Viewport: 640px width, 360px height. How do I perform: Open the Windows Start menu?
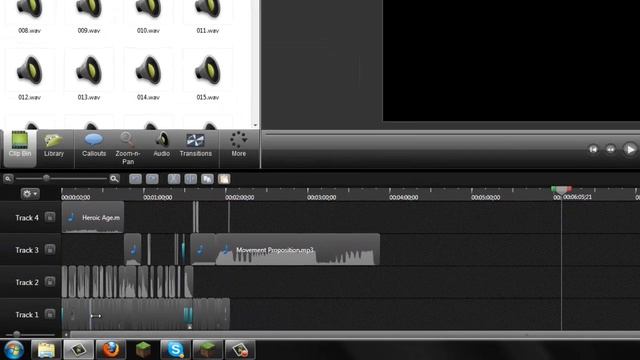14,350
